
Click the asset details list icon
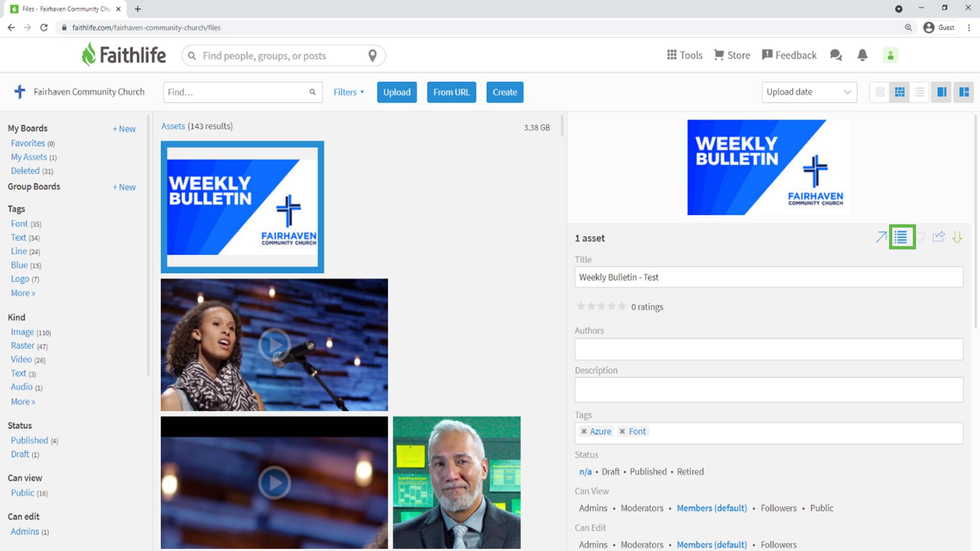coord(902,237)
